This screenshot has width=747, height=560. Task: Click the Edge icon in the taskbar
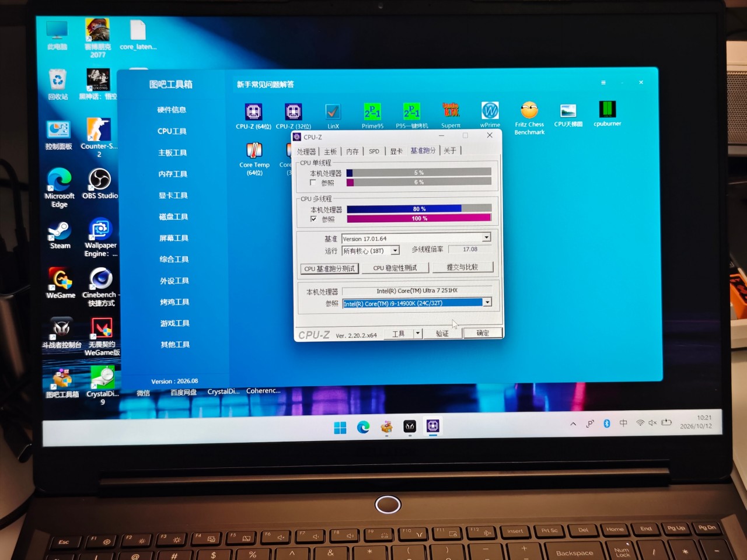click(363, 427)
